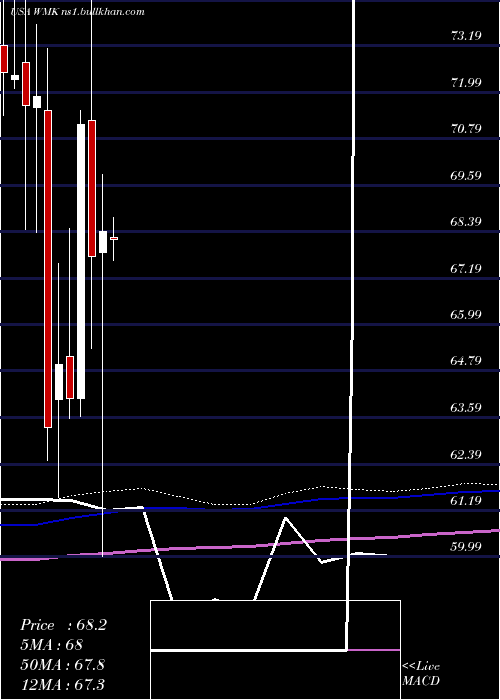The image size is (500, 700).
Task: Select the last small red doji candle
Action: point(114,238)
